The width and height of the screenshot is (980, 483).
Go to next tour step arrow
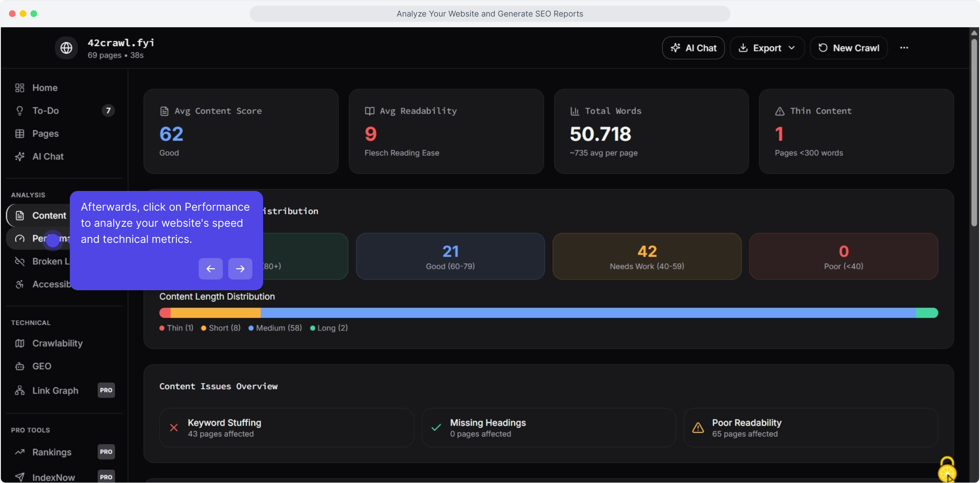(x=240, y=269)
